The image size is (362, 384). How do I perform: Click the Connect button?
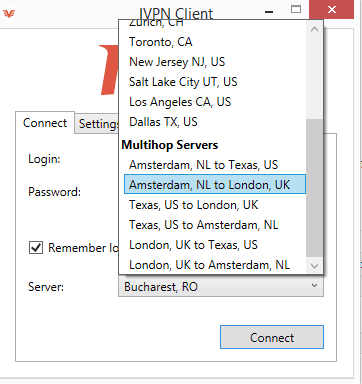tap(272, 337)
